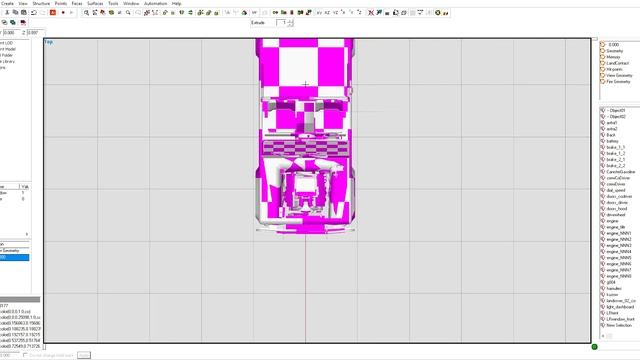This screenshot has width=640, height=360.
Task: Click the magnifier icon beside the greyed speech bubble
Action: point(128,13)
